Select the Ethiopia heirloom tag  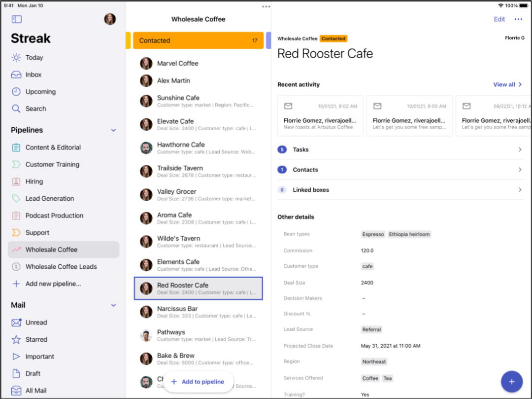point(409,234)
